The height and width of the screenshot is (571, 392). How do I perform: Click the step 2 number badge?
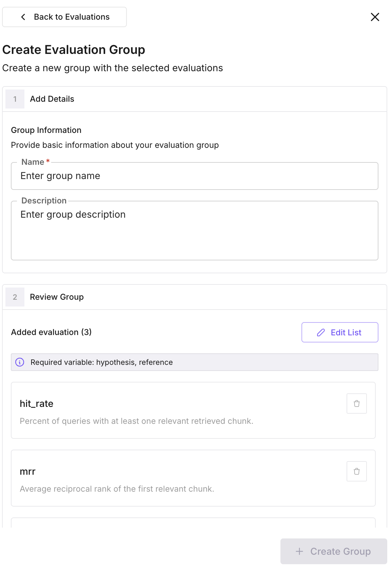coord(15,297)
